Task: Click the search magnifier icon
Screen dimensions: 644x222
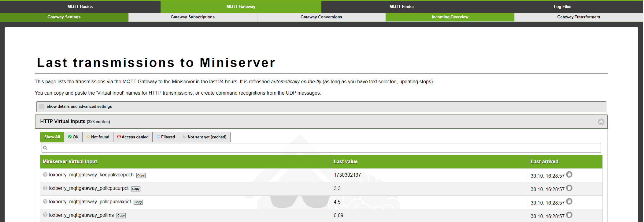Action: click(x=45, y=148)
